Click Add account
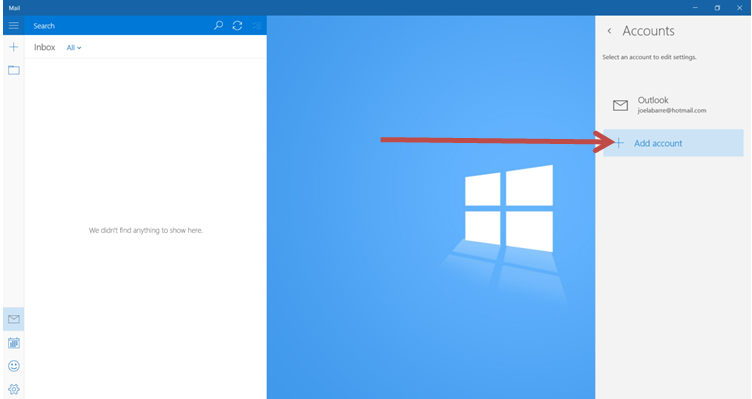This screenshot has width=752, height=399. pyautogui.click(x=673, y=143)
